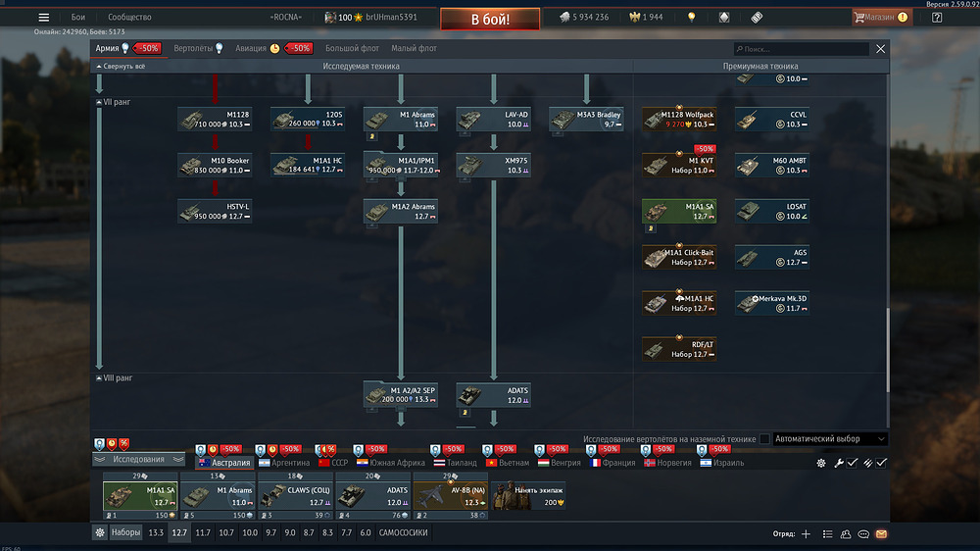This screenshot has width=980, height=551.
Task: Select the M3A3 Bradley vehicle card
Action: (586, 120)
